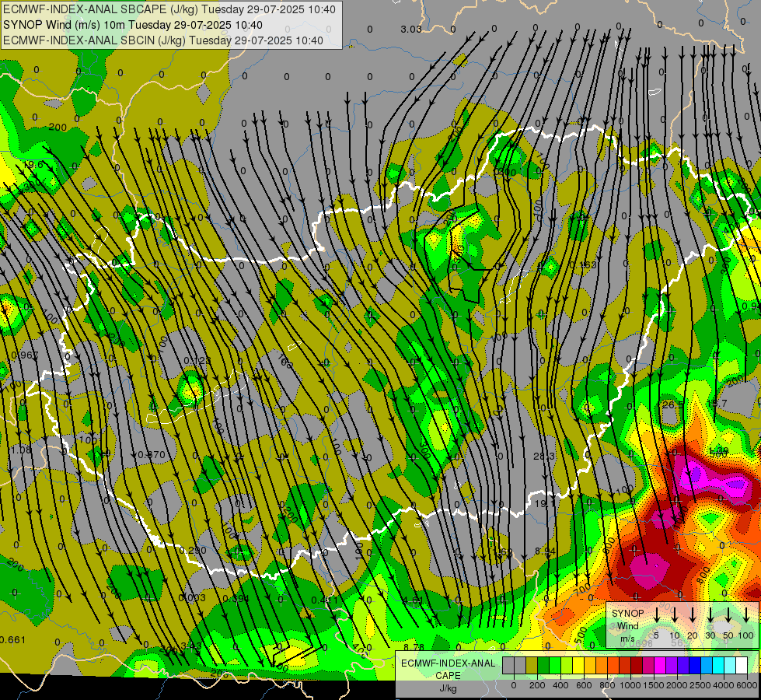
Task: Select the SBCIN title line in header box
Action: click(163, 40)
